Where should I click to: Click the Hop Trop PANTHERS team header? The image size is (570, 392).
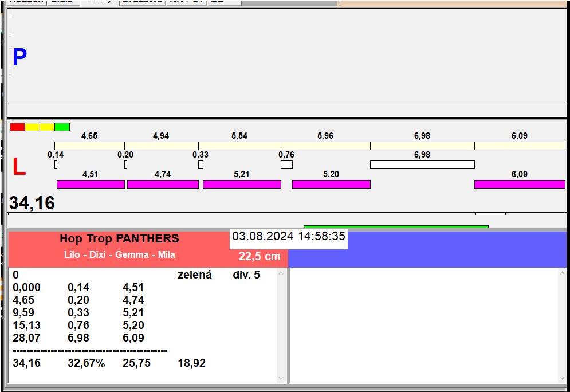click(x=119, y=239)
